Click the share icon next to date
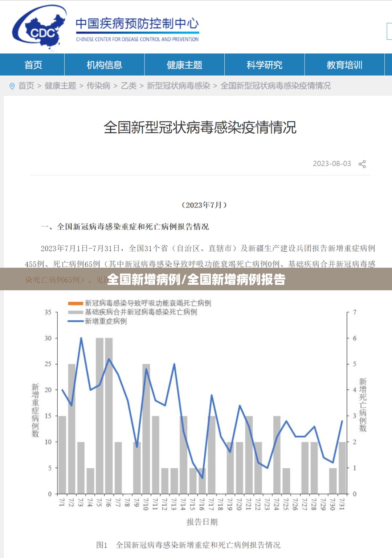Screen dimensions: 392x558 362,164
